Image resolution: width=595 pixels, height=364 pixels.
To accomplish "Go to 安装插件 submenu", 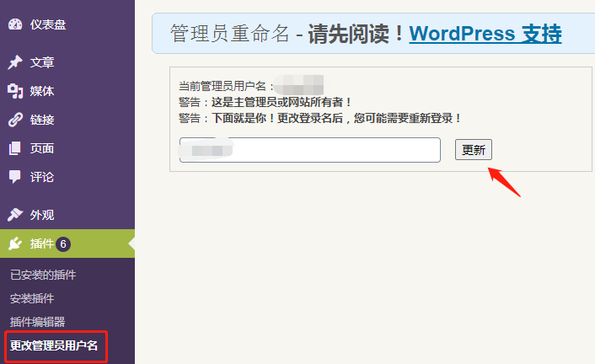I will 32,298.
